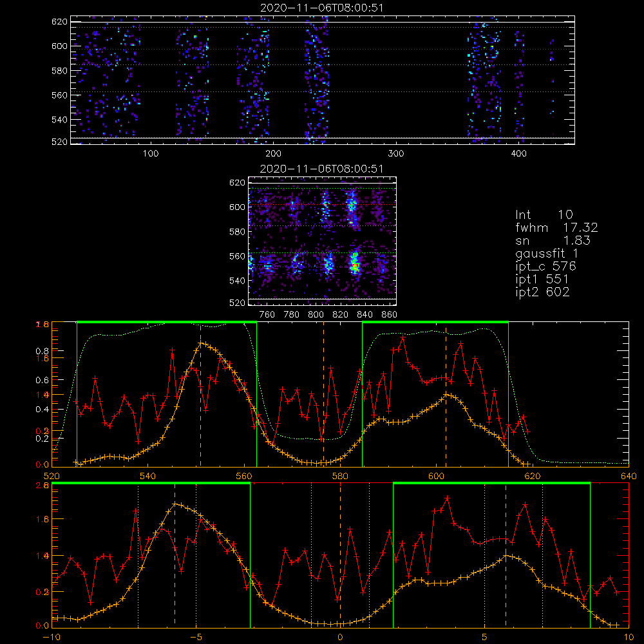The width and height of the screenshot is (644, 644).
Task: Click x-axis label -10 on bottom plot
Action: (x=52, y=638)
